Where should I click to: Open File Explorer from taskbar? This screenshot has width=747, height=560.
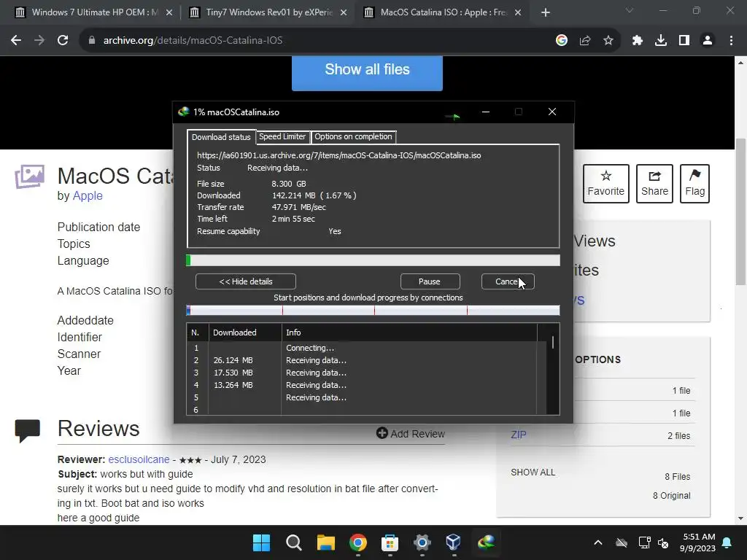click(x=326, y=542)
